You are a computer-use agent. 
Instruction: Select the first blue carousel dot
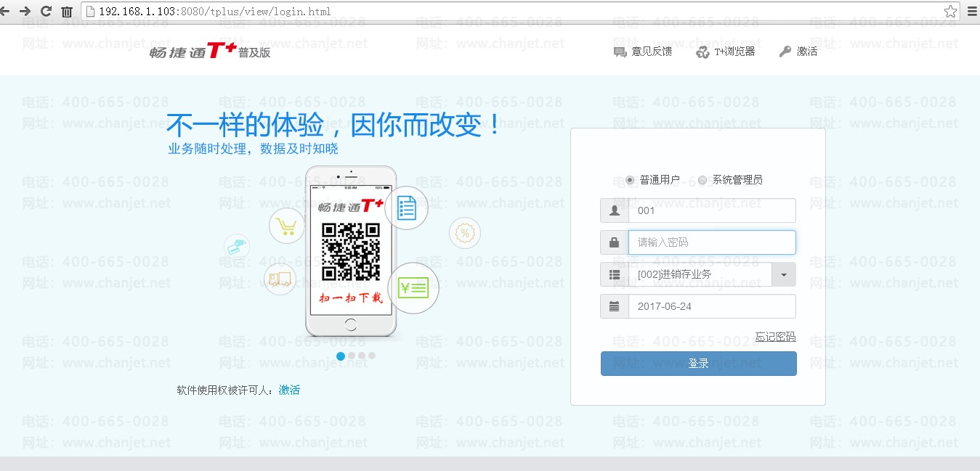pyautogui.click(x=341, y=356)
